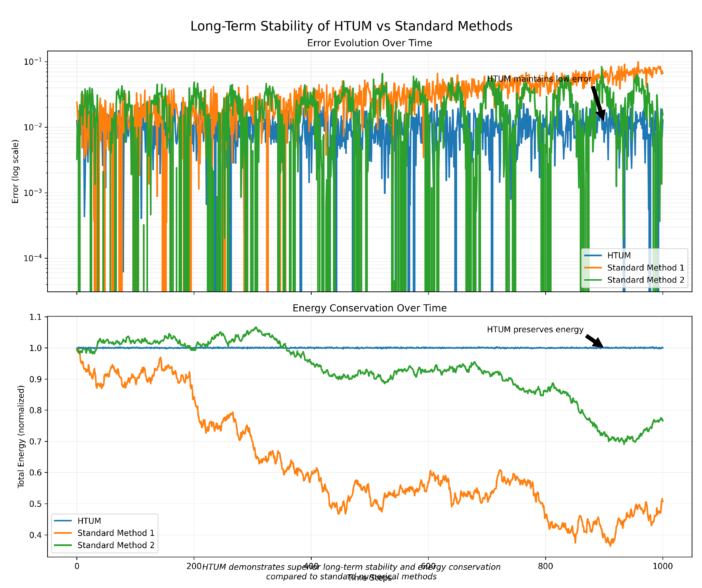Image resolution: width=702 pixels, height=588 pixels.
Task: Click the main title 'Long-Term Stability of HTUM'
Action: (x=351, y=26)
